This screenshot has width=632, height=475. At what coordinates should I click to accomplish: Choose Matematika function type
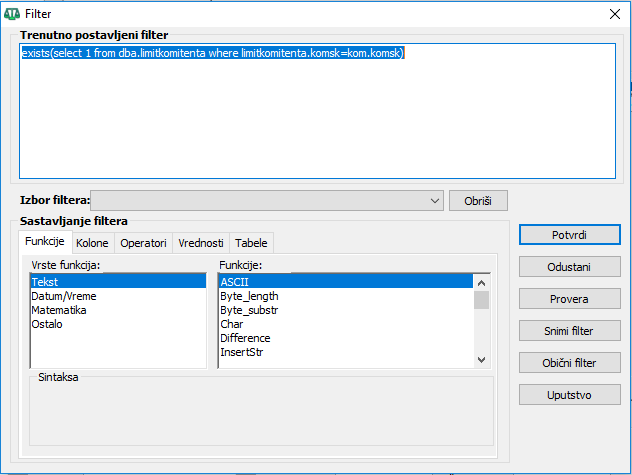tap(118, 310)
